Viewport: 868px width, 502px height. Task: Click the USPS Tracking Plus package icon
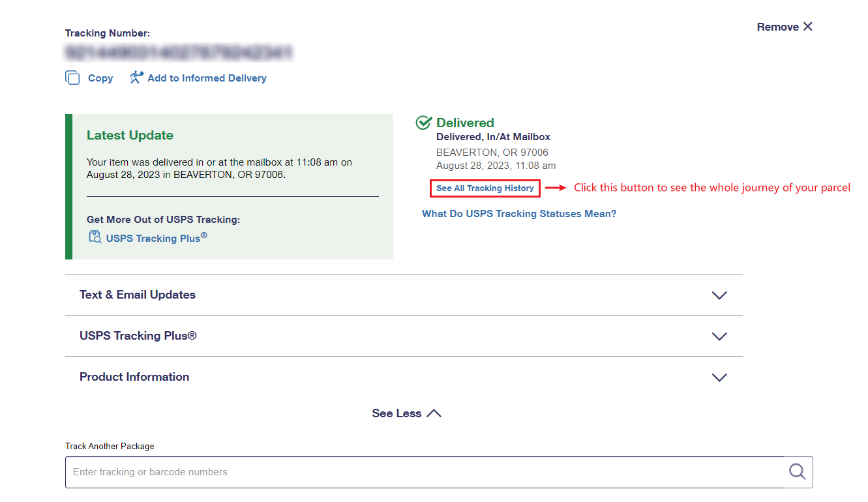point(95,237)
